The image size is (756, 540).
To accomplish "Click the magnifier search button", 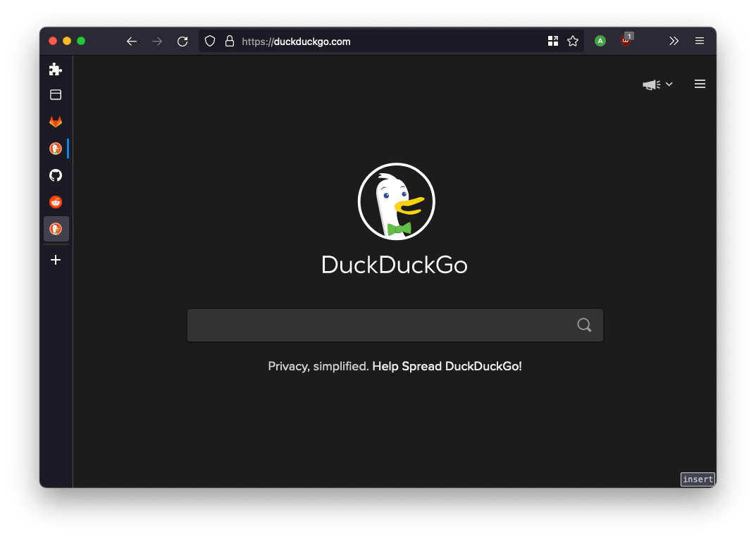I will click(x=584, y=325).
